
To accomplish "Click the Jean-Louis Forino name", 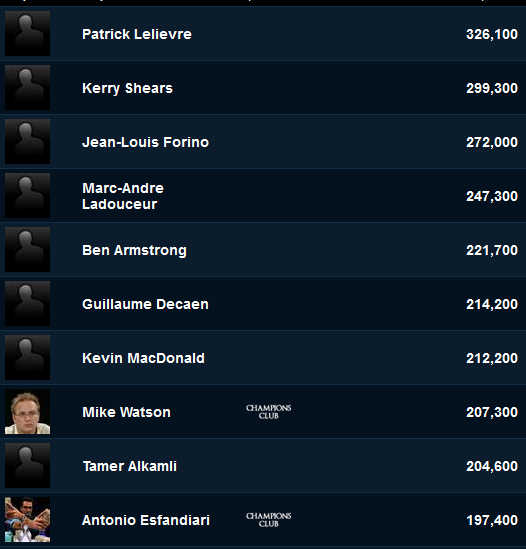I will [x=145, y=142].
